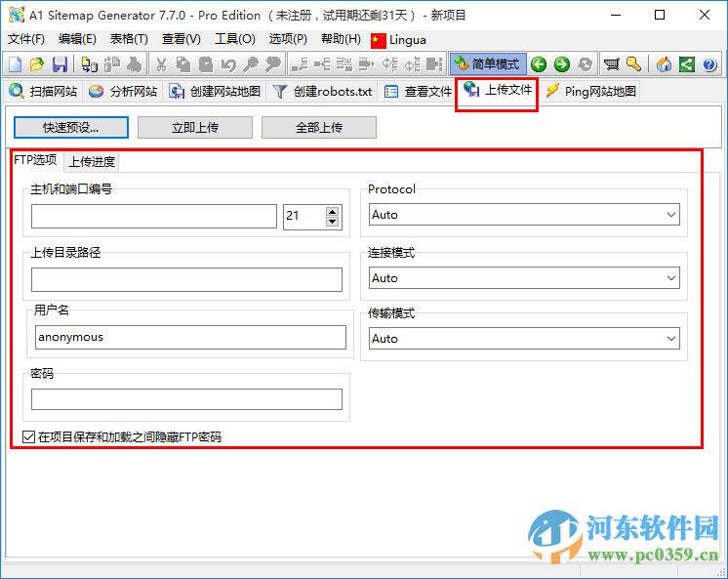
Task: Click the port number field showing 21
Action: click(x=304, y=216)
